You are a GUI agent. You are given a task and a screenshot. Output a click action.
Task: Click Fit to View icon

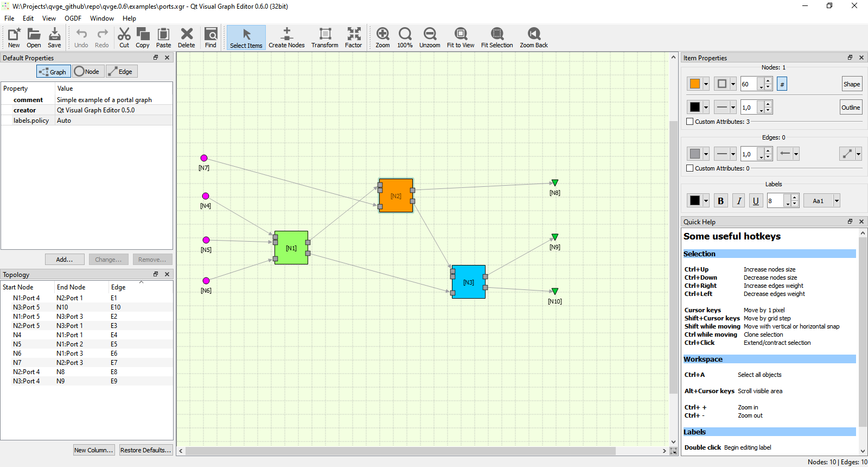460,37
